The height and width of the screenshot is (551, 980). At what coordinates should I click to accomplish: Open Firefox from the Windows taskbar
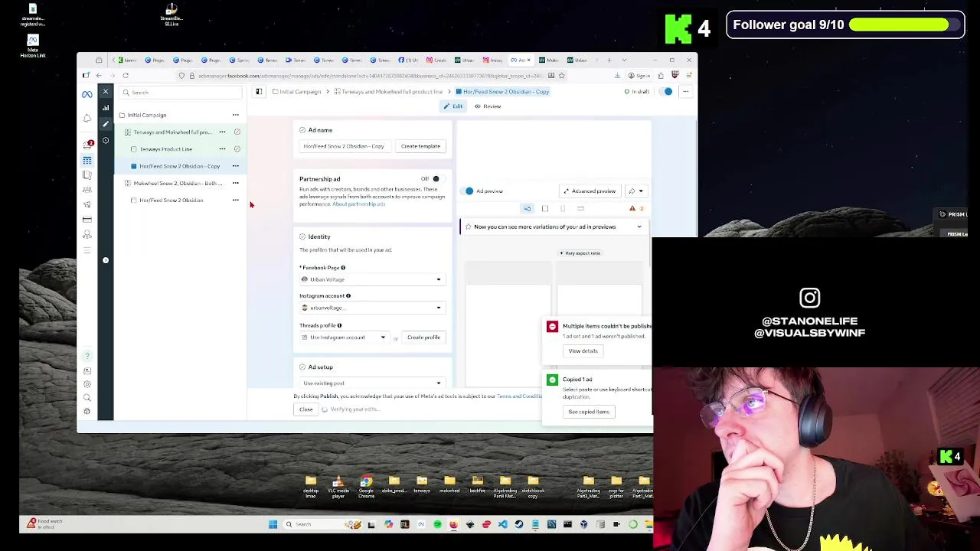(x=453, y=524)
